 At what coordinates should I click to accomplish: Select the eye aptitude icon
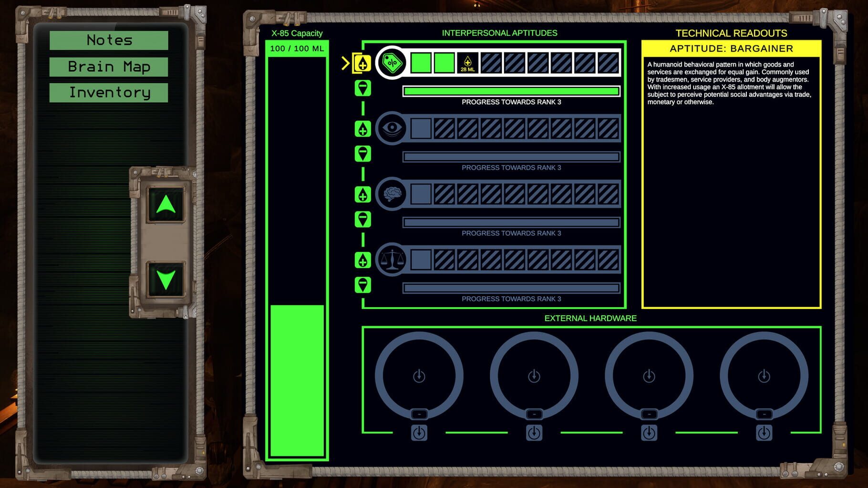392,128
